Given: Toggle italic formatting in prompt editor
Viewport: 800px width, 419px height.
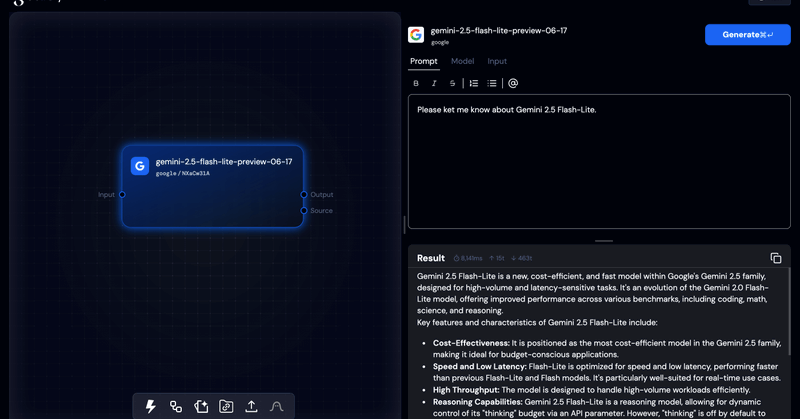Looking at the screenshot, I should pyautogui.click(x=434, y=83).
